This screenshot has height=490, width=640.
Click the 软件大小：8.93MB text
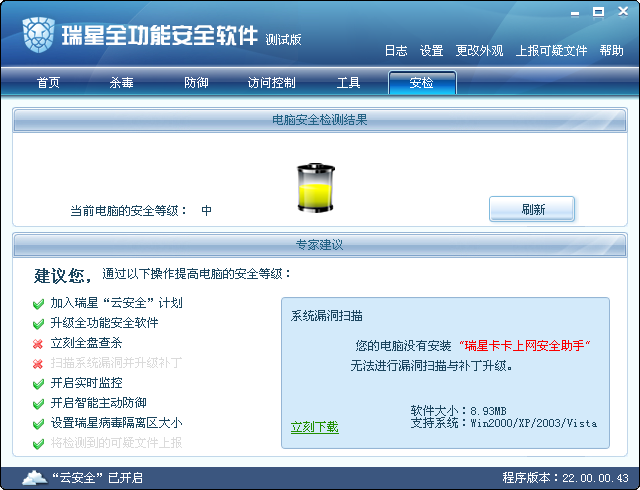458,411
